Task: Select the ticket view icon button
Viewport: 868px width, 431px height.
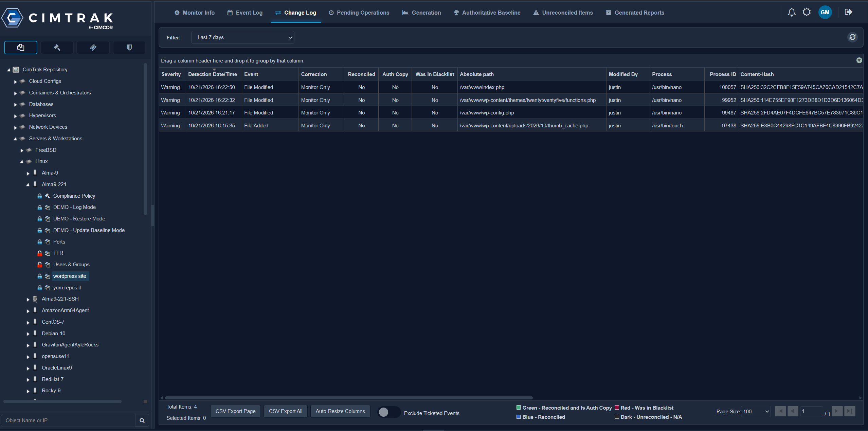Action: pyautogui.click(x=93, y=48)
